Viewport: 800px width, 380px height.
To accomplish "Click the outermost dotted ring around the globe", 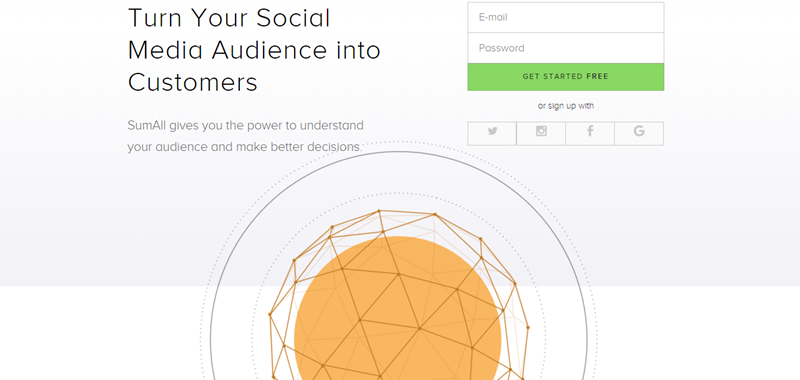I will tap(398, 142).
